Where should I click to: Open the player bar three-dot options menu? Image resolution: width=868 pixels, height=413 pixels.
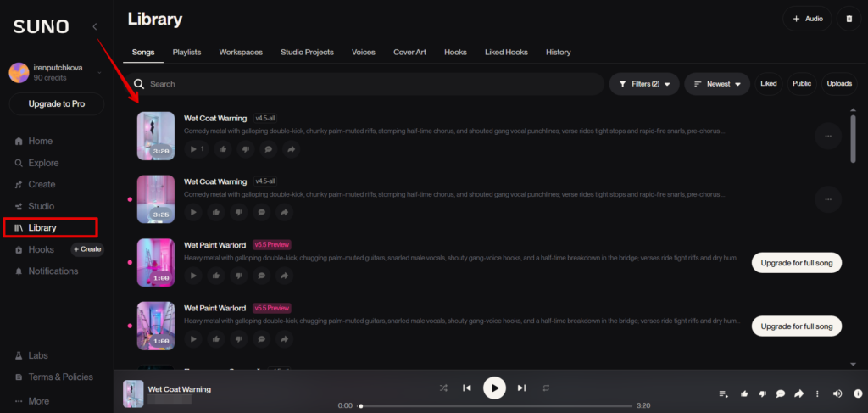pyautogui.click(x=817, y=393)
